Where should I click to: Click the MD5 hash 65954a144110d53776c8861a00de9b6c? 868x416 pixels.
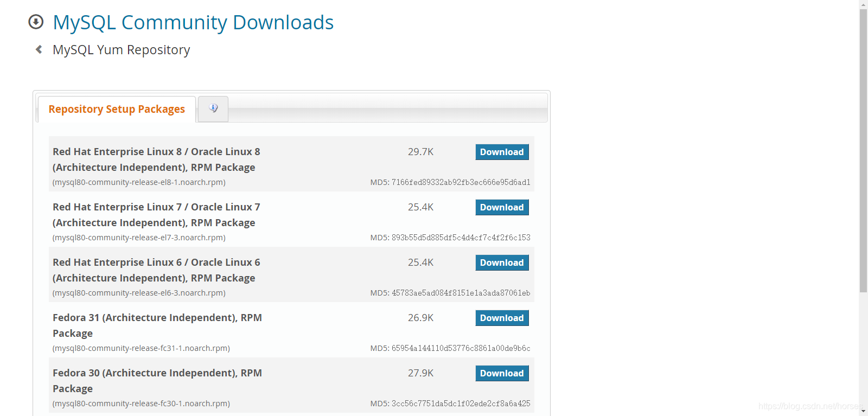(461, 348)
